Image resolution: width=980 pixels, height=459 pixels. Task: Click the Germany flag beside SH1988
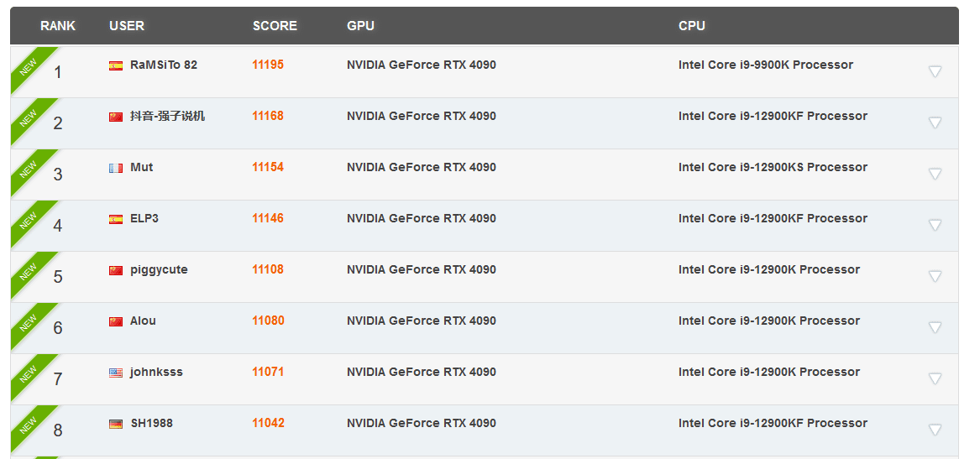[x=116, y=424]
